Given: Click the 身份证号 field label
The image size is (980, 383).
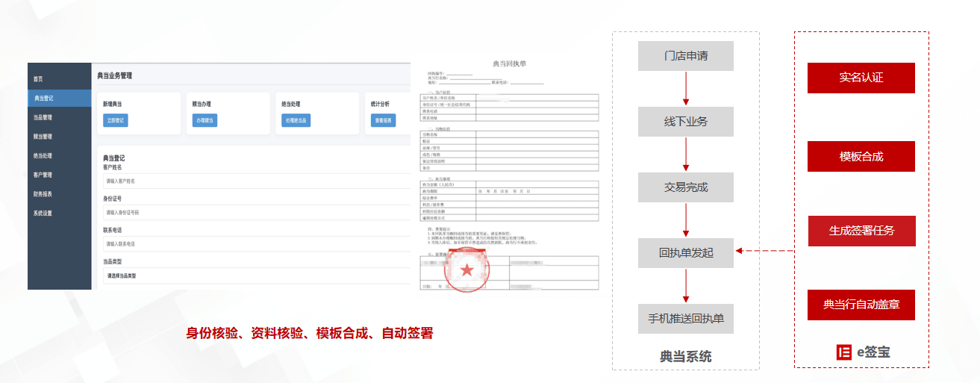Looking at the screenshot, I should 113,199.
